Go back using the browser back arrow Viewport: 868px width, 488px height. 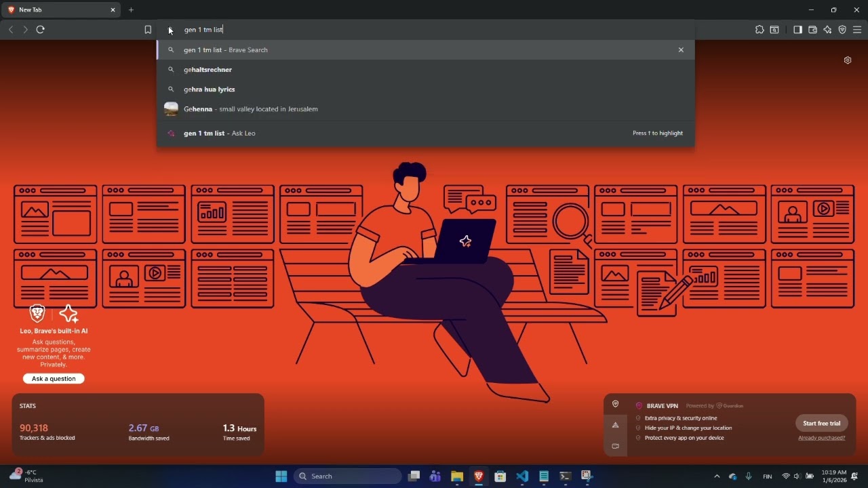coord(11,30)
